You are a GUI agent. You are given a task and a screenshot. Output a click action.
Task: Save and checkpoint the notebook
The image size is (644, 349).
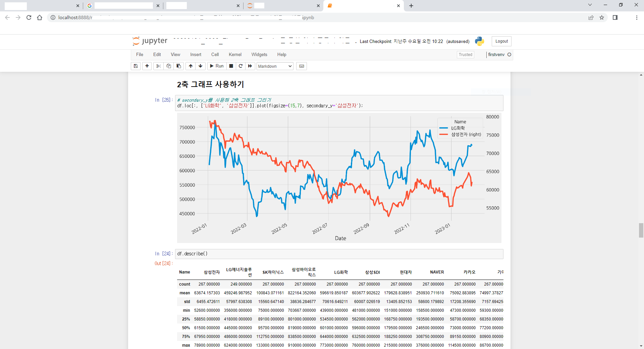coord(136,66)
